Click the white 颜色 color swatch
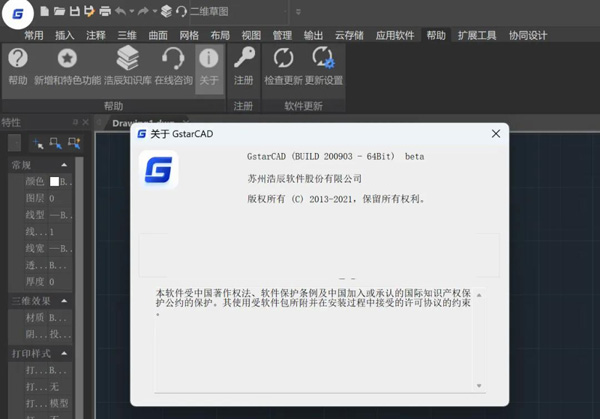Image resolution: width=600 pixels, height=419 pixels. tap(54, 182)
